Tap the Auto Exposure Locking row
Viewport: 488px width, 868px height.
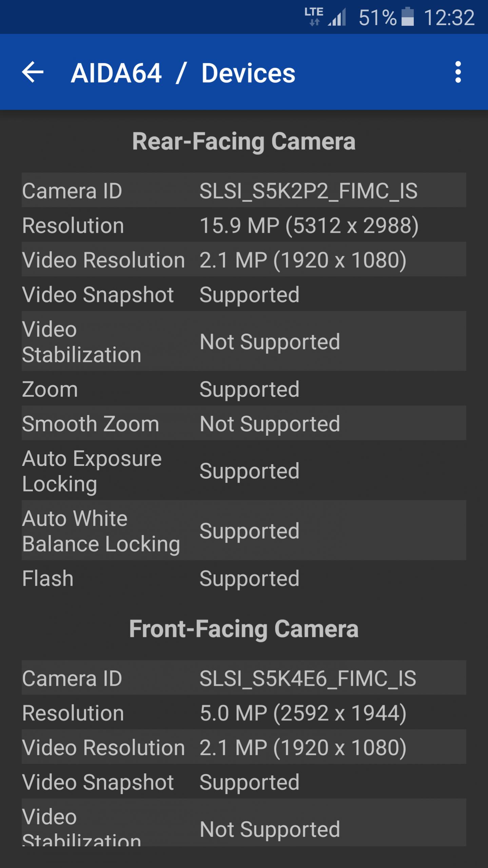pos(244,470)
